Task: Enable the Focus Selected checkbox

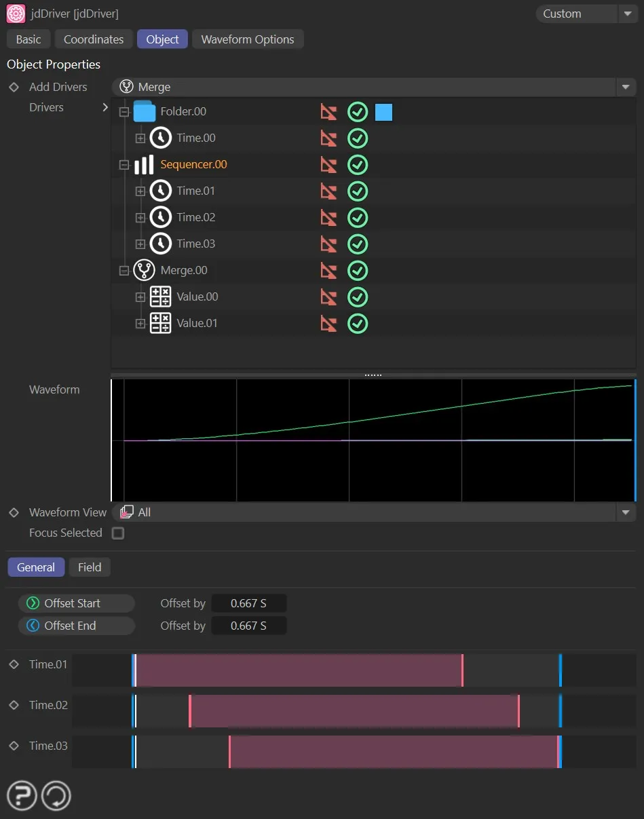Action: (118, 533)
